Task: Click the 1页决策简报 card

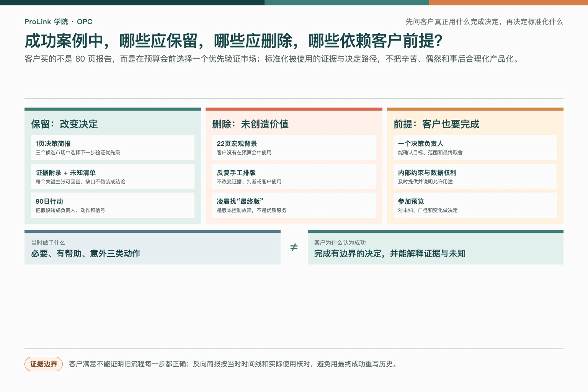Action: click(x=113, y=147)
